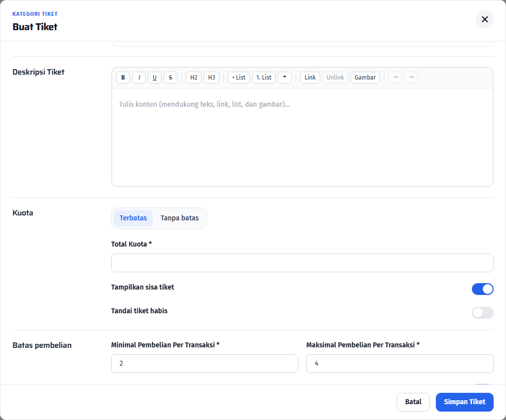The height and width of the screenshot is (420, 506).
Task: Add a Link in the editor
Action: (310, 78)
